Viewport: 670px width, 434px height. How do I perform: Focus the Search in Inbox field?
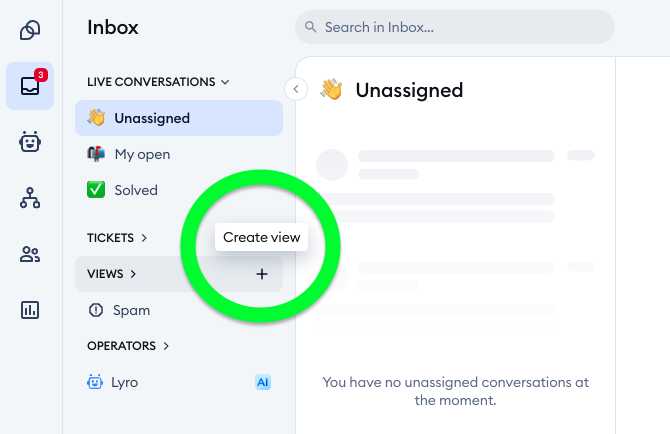click(455, 27)
